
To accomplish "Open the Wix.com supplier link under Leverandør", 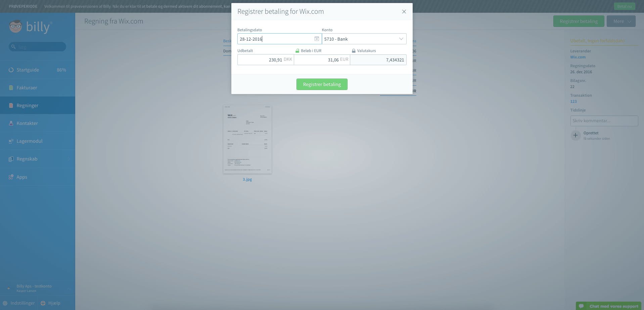I will coord(578,57).
